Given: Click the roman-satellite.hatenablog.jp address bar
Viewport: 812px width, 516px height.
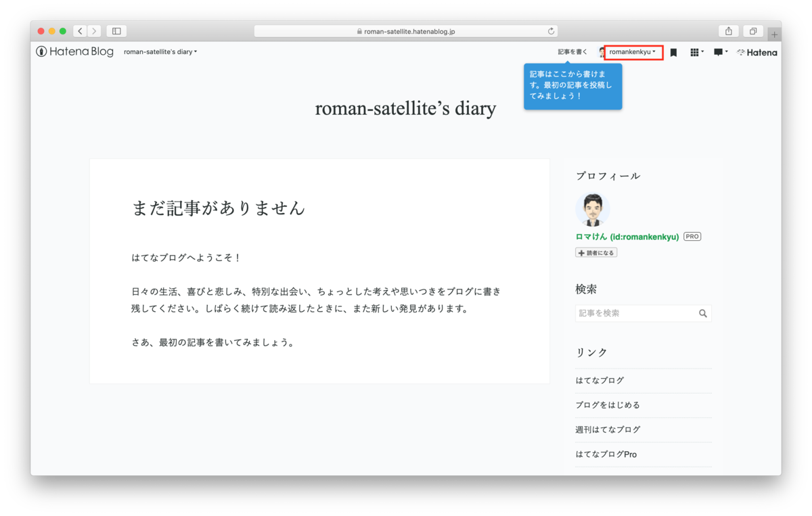Looking at the screenshot, I should [406, 31].
